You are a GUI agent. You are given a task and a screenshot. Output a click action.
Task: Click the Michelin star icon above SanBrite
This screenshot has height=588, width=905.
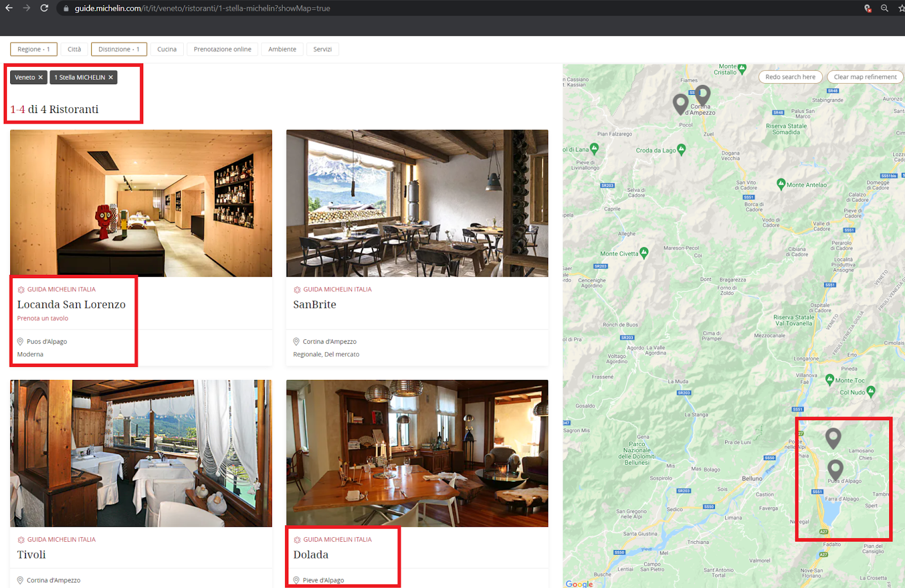pos(297,289)
